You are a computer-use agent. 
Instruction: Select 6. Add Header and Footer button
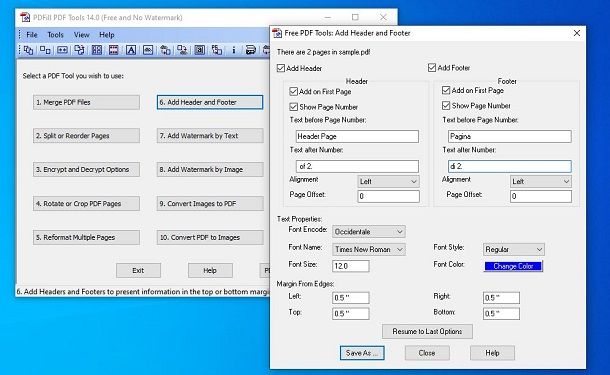point(210,102)
